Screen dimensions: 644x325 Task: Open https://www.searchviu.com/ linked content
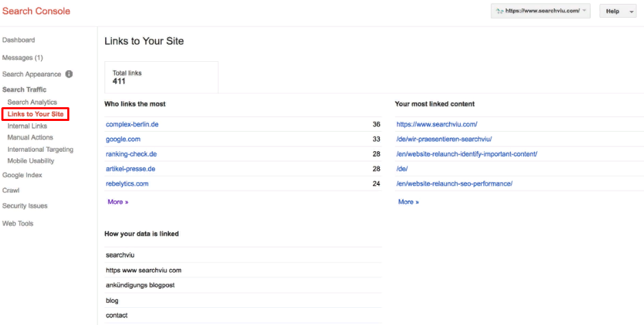[x=437, y=124]
